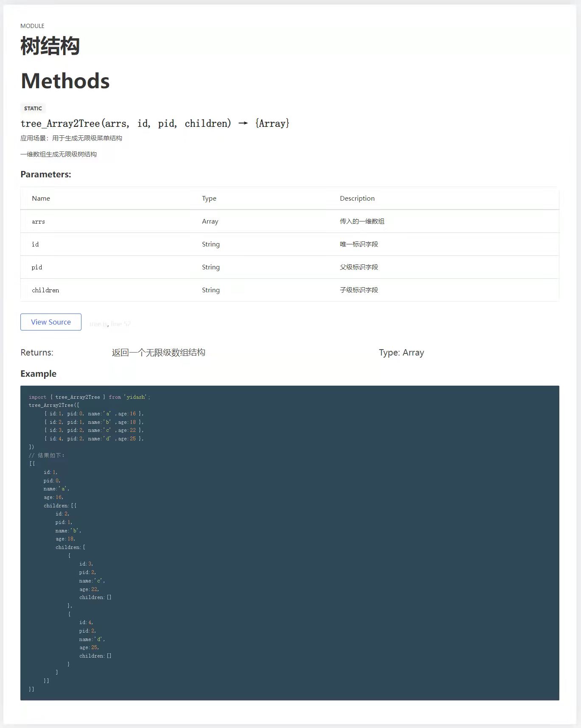Click the STATIC badge label
The width and height of the screenshot is (581, 728).
[33, 108]
